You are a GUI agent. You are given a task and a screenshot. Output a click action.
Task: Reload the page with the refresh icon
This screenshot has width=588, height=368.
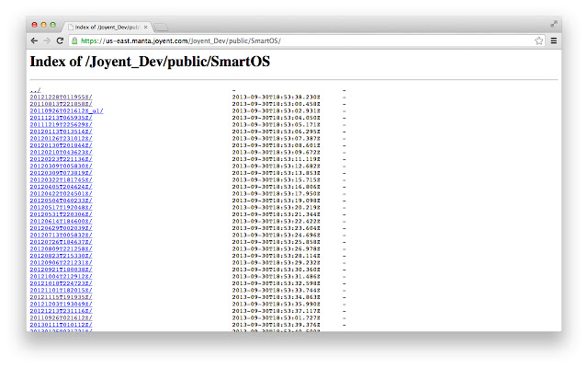pyautogui.click(x=60, y=40)
